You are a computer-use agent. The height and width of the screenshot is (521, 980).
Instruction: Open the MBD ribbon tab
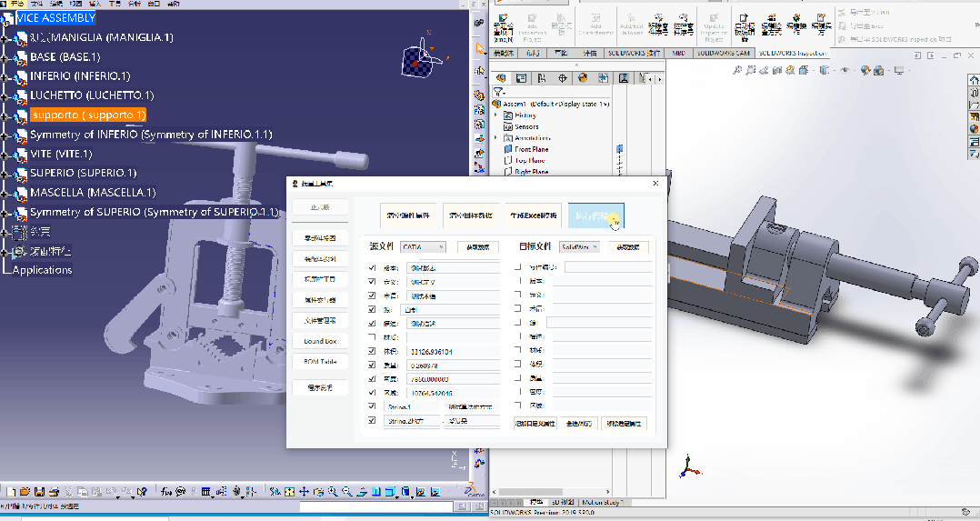(x=678, y=54)
